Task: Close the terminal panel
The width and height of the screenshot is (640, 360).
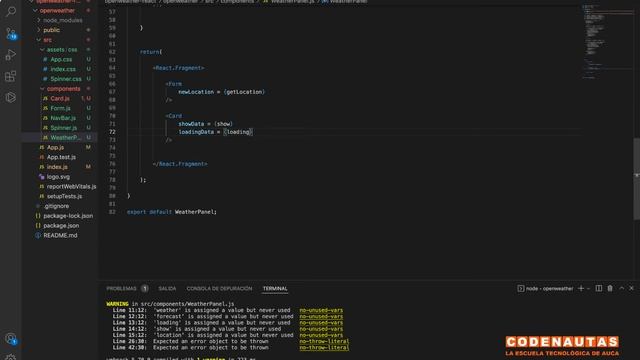Action: tap(631, 289)
